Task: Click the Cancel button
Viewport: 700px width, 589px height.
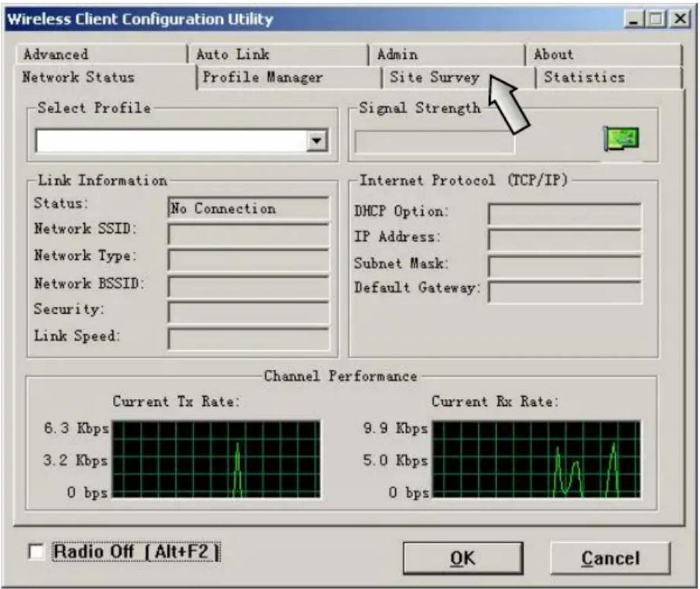Action: coord(611,558)
